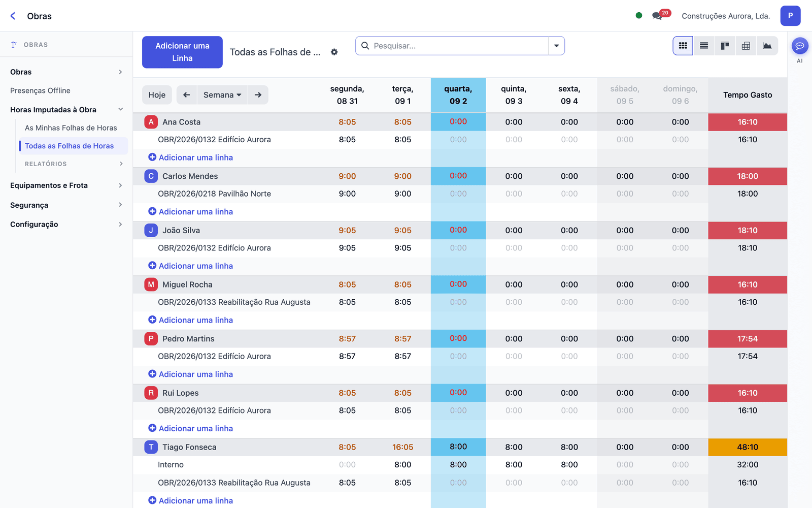812x508 pixels.
Task: Expand the Configuração menu
Action: point(66,225)
